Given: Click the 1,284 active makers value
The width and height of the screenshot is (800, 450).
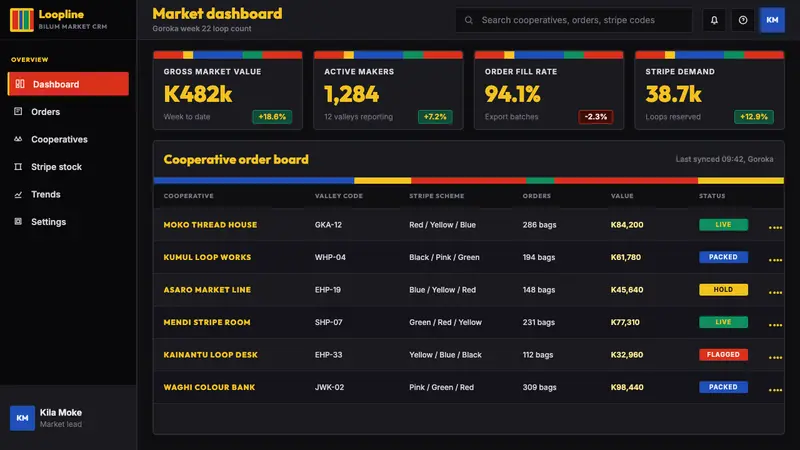Looking at the screenshot, I should tap(352, 94).
